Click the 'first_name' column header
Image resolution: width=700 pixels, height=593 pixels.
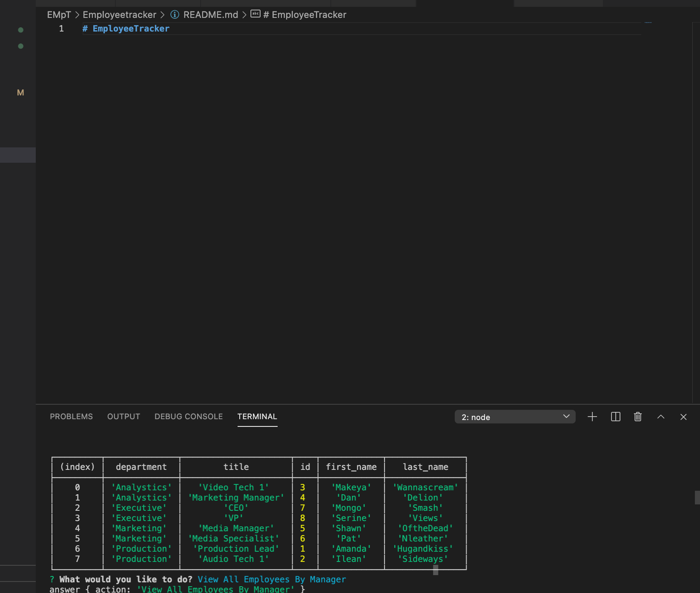point(351,467)
